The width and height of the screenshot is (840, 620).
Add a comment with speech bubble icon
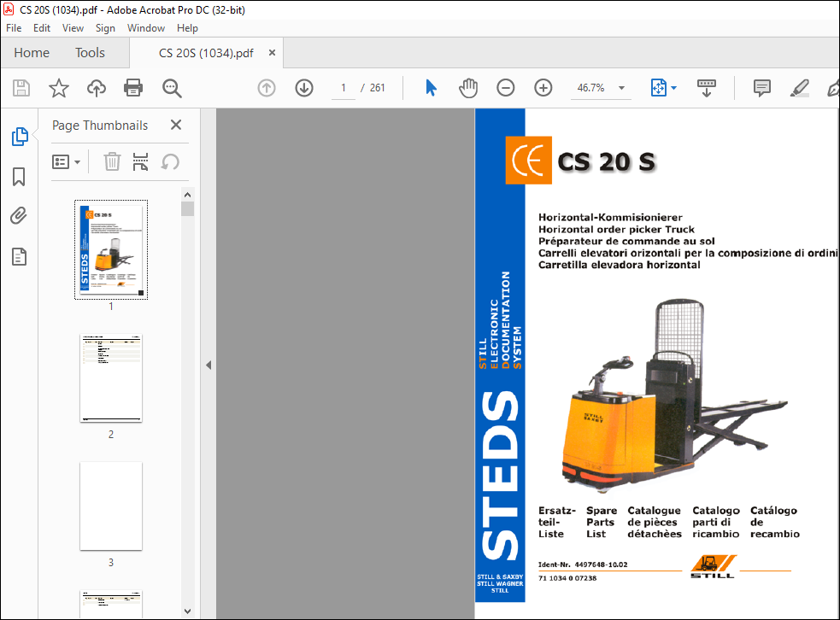[761, 88]
